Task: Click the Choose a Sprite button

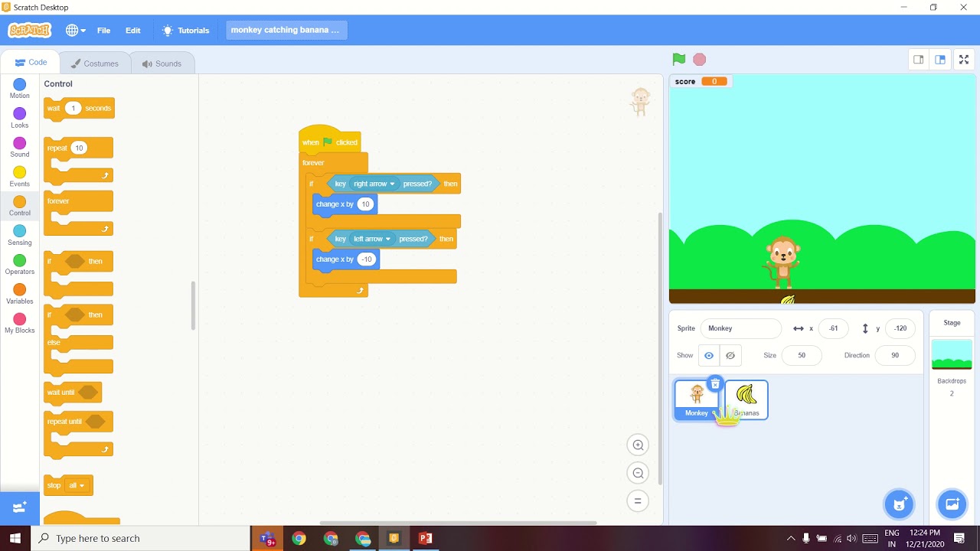Action: [900, 504]
